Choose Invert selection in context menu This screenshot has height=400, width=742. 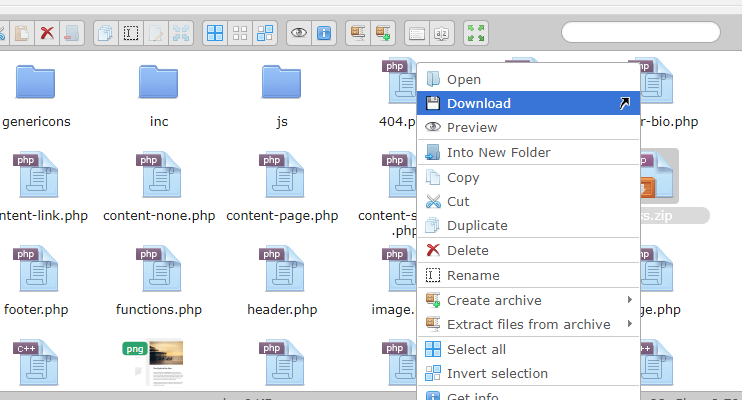(x=528, y=373)
